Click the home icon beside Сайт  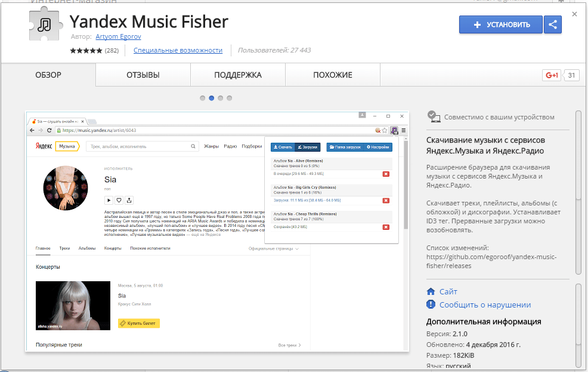pyautogui.click(x=431, y=291)
